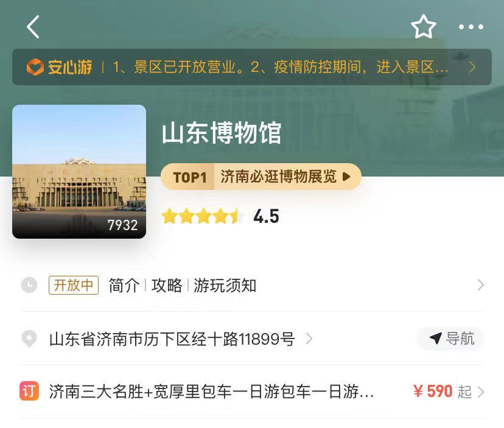The height and width of the screenshot is (428, 504).
Task: Tap the 安心游 shield logo
Action: (x=35, y=67)
